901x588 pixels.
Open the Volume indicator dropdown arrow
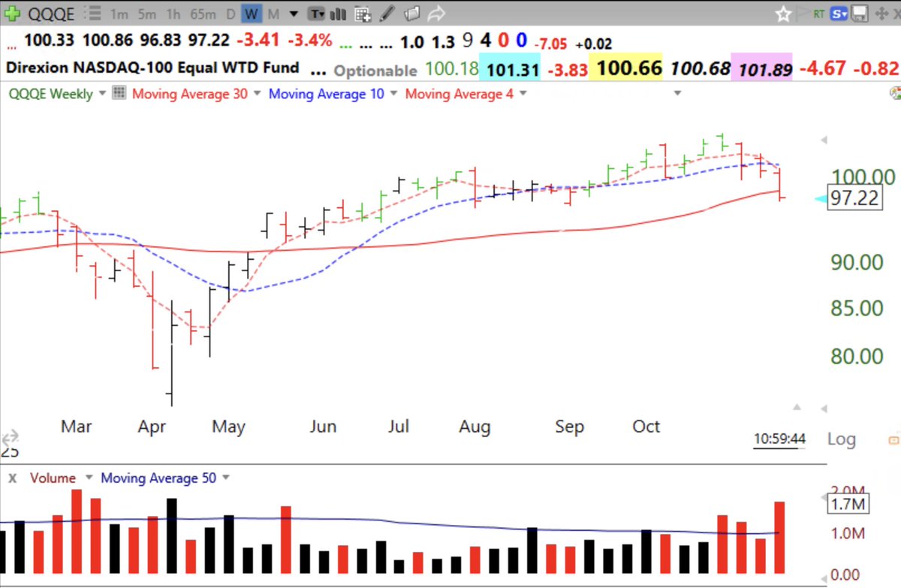point(88,478)
